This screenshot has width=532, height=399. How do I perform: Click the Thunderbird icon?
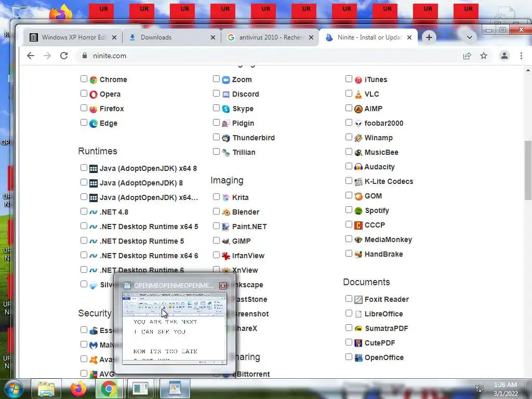coord(226,138)
